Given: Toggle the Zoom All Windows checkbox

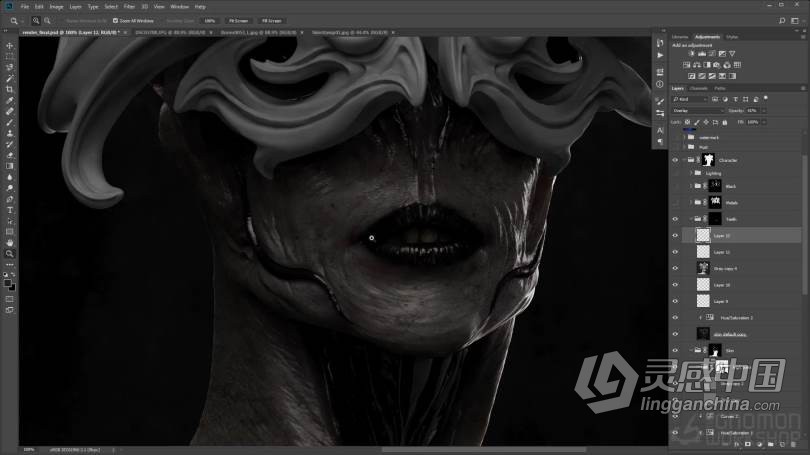Looking at the screenshot, I should (115, 21).
